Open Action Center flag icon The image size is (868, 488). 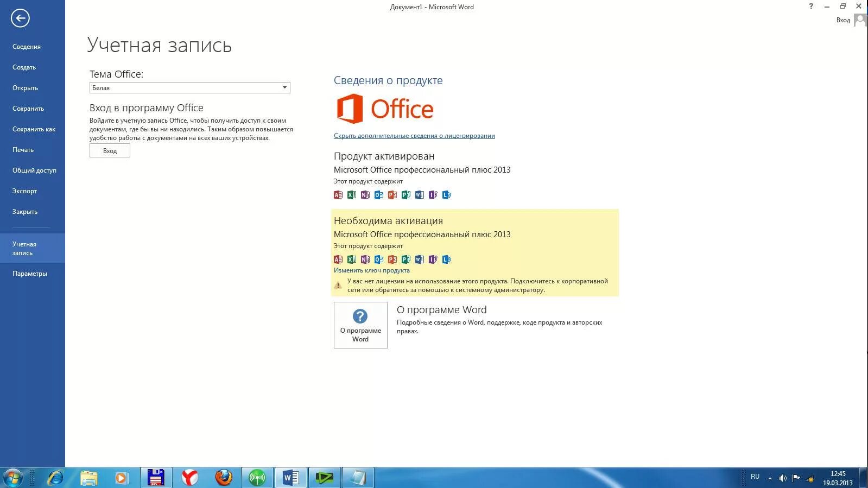point(796,478)
